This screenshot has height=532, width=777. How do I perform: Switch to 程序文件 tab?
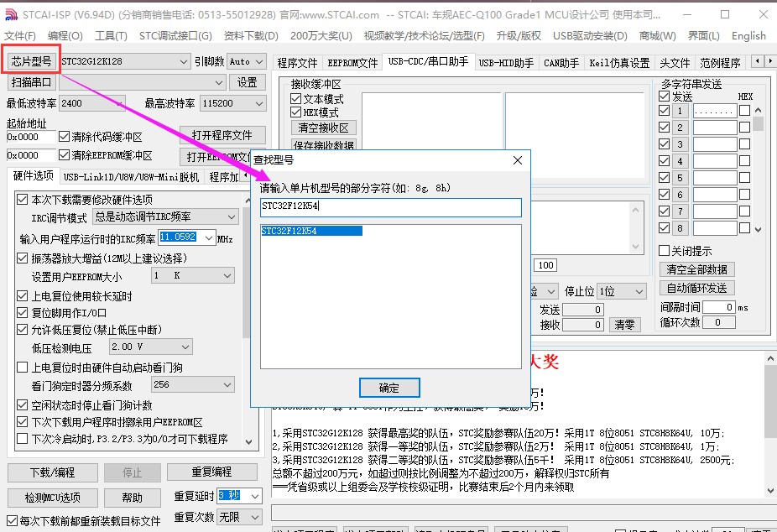(297, 63)
